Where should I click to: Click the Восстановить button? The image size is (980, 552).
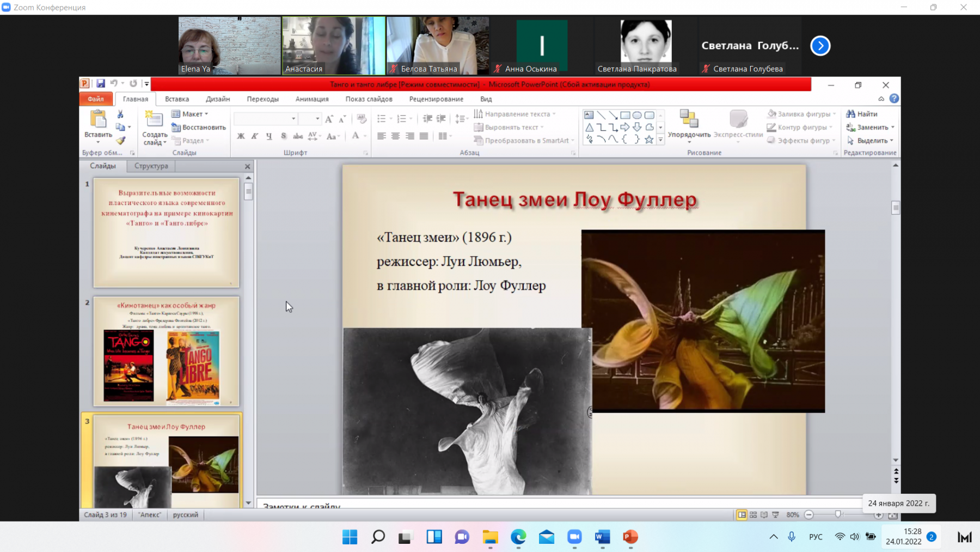(199, 128)
